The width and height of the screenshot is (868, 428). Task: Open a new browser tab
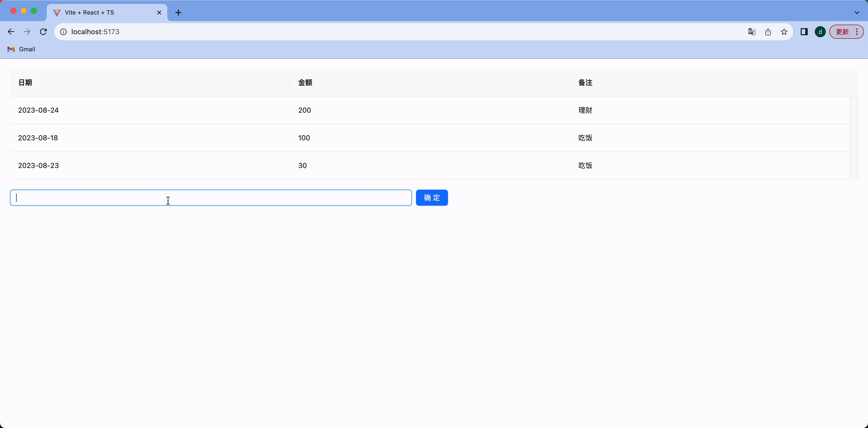178,12
